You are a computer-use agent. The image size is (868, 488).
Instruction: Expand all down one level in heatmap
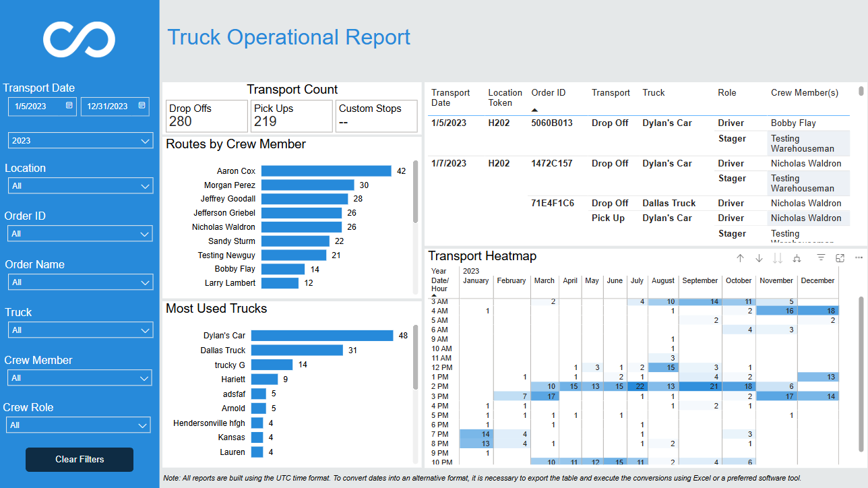tap(797, 258)
